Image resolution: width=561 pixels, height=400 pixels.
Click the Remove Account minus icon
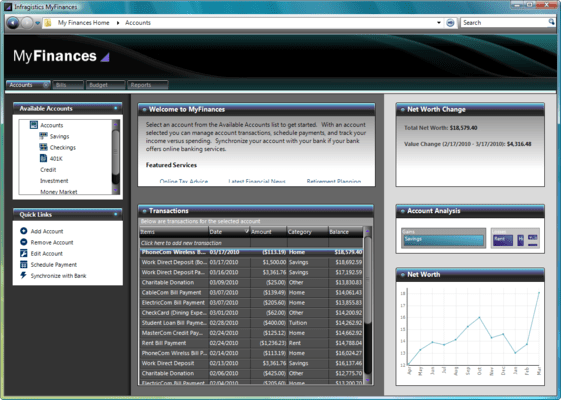pyautogui.click(x=24, y=242)
